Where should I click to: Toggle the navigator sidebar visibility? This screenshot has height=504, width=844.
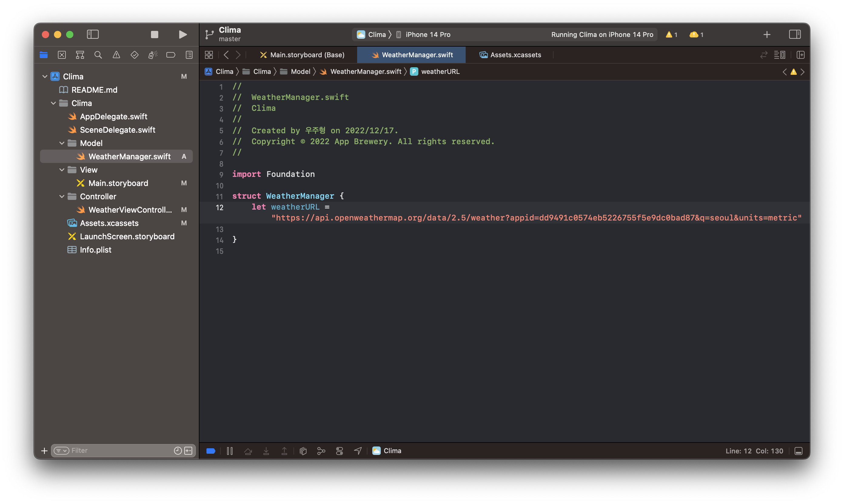coord(92,34)
